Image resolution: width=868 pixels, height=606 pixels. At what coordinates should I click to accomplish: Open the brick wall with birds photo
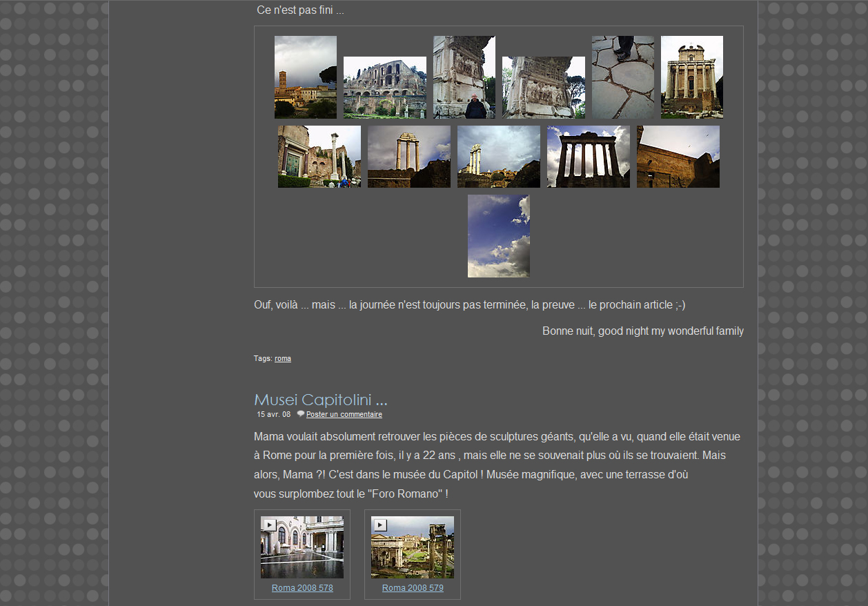pos(678,157)
